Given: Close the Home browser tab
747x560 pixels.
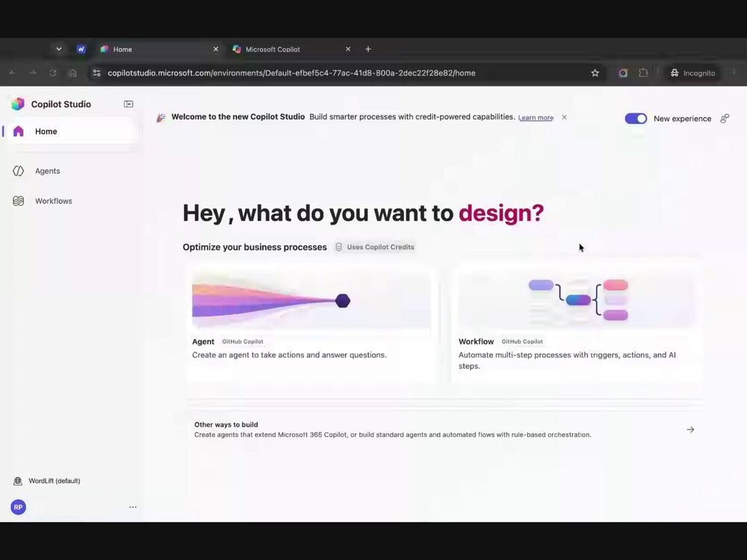Looking at the screenshot, I should (x=216, y=49).
